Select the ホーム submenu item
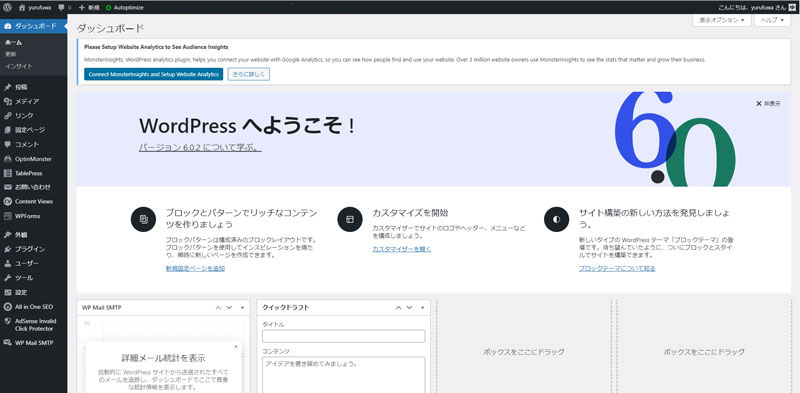This screenshot has width=800, height=393. point(13,42)
